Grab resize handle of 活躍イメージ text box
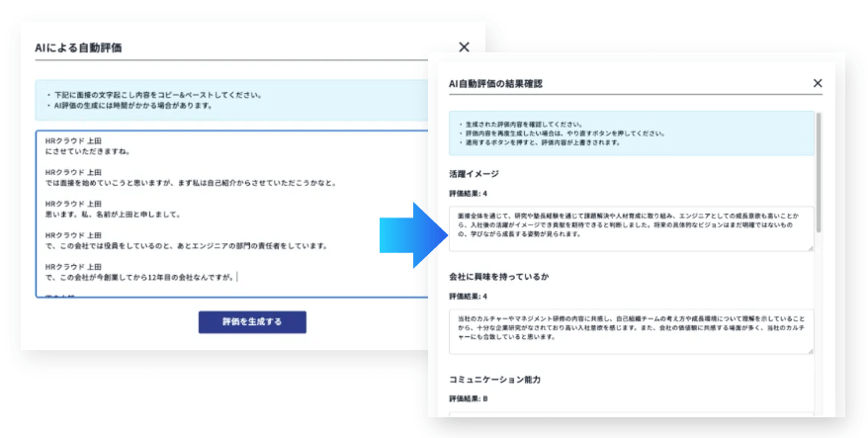868x438 pixels. click(x=811, y=248)
